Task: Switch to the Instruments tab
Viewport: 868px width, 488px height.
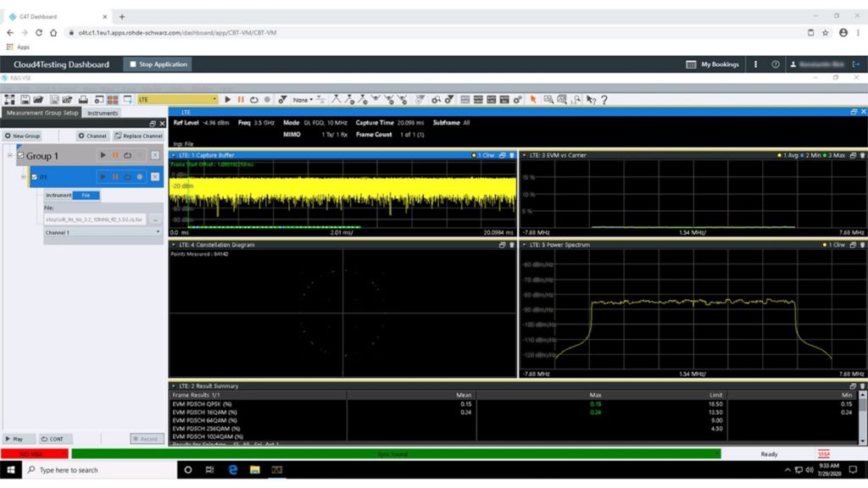Action: click(103, 113)
